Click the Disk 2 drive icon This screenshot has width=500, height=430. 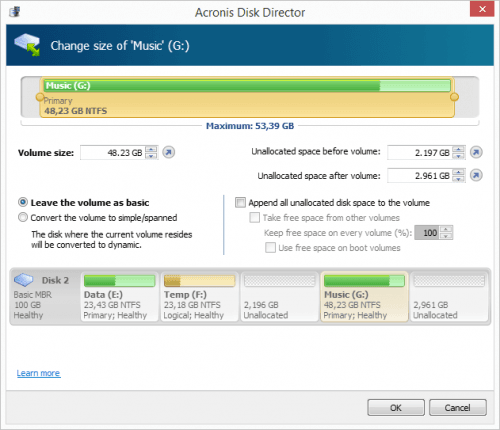pos(23,280)
